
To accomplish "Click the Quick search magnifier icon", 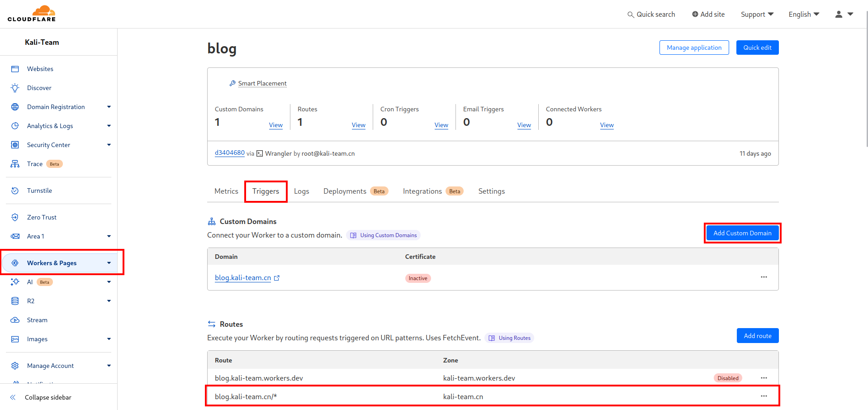I will (x=631, y=14).
